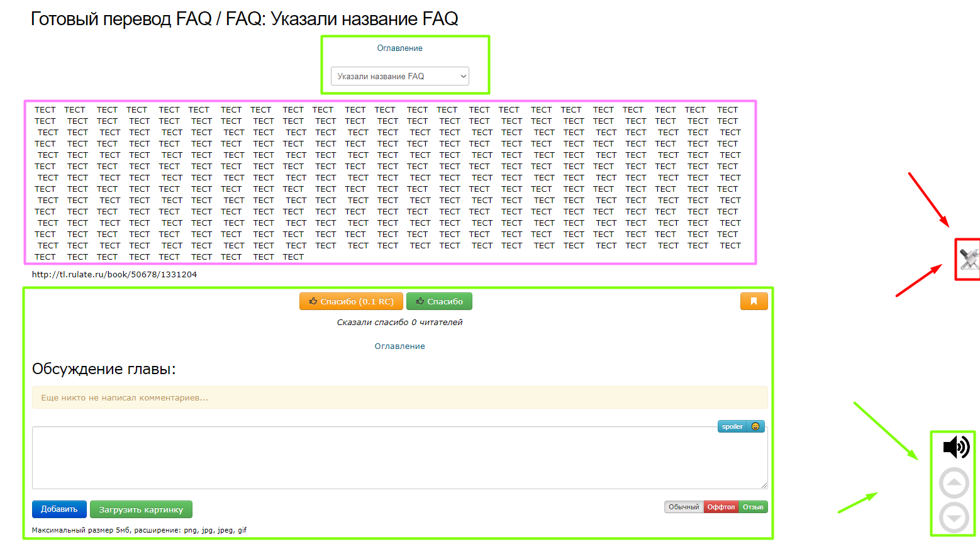Click the tl.rulate.ru chapter URL text

click(114, 275)
